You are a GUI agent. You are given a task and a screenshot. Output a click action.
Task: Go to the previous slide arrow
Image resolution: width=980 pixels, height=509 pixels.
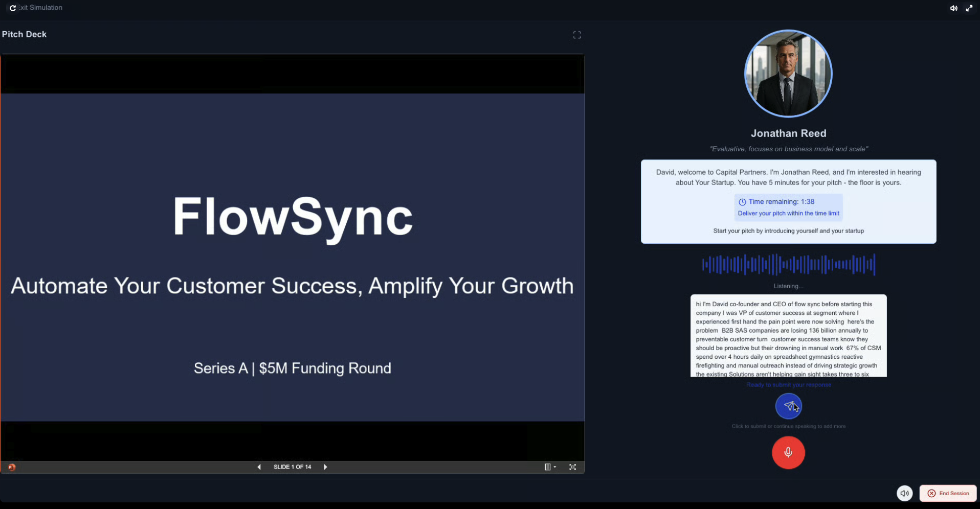click(259, 467)
